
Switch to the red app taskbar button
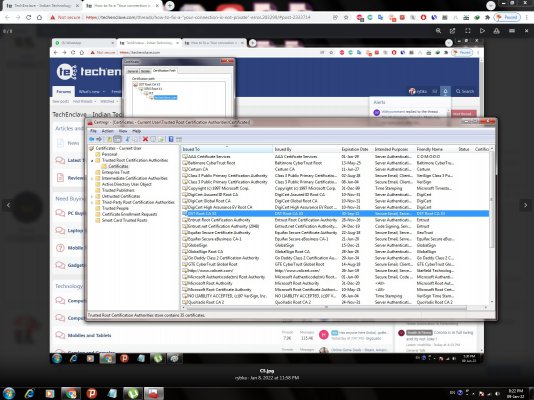tap(153, 393)
